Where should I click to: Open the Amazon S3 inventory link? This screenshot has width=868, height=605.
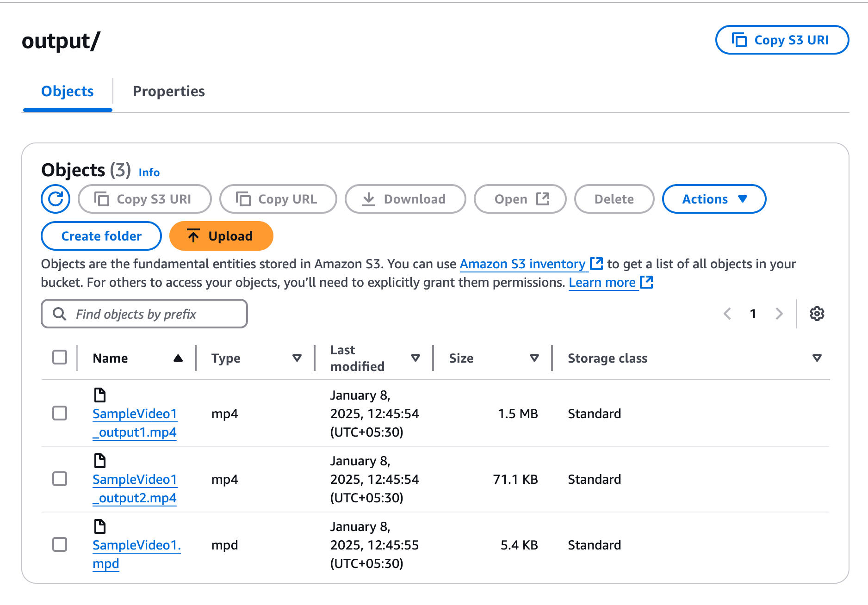point(522,264)
